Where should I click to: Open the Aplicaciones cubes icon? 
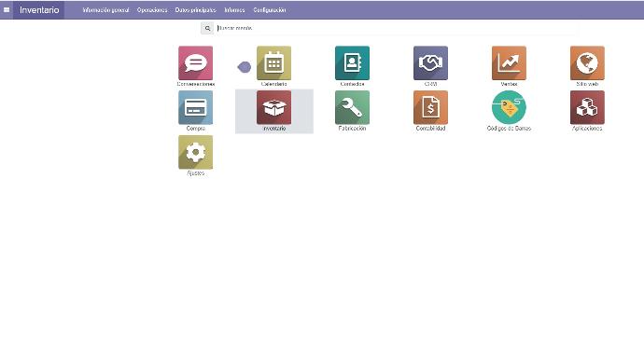point(587,107)
